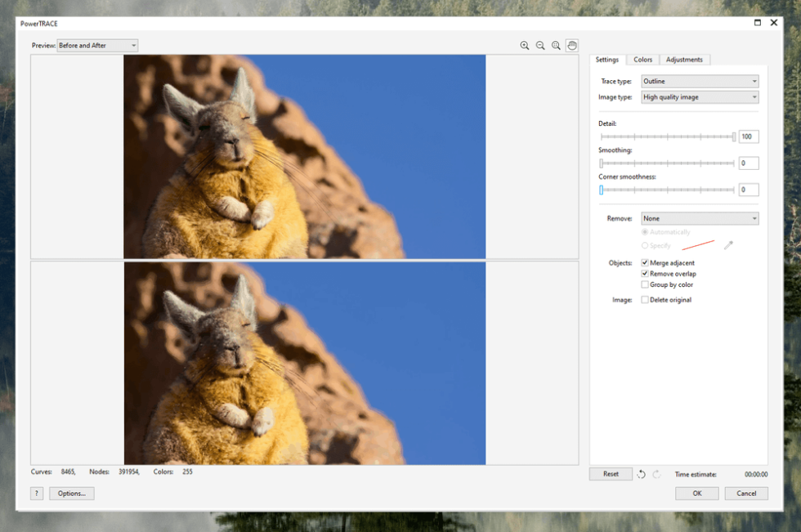Set the Detail value input field
The width and height of the screenshot is (801, 532).
tap(748, 136)
